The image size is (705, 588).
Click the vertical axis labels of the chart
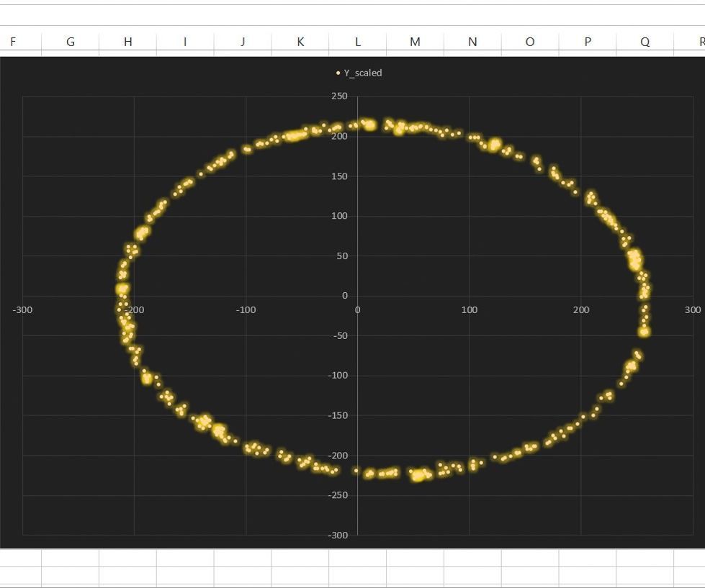(x=338, y=216)
